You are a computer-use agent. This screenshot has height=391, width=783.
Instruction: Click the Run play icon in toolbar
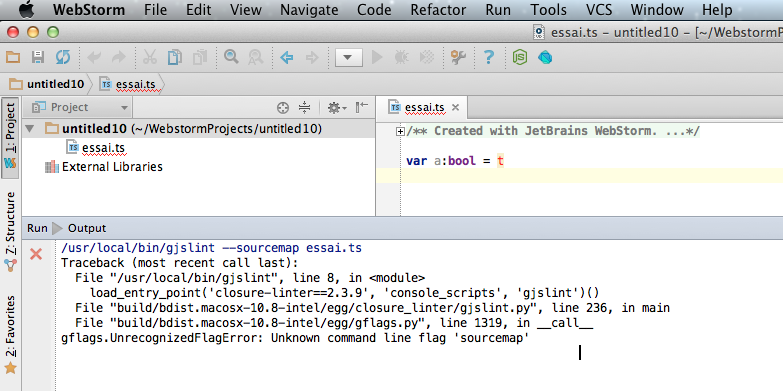coord(377,58)
